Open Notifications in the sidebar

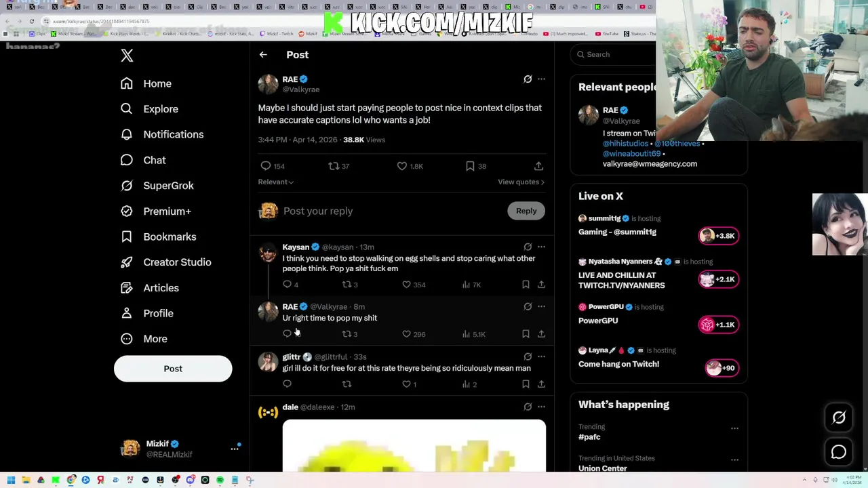tap(161, 134)
